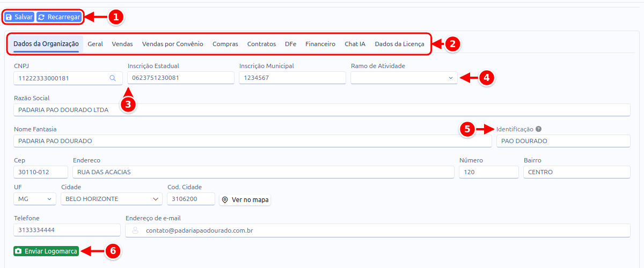Click the Razão Social field

[x=322, y=110]
